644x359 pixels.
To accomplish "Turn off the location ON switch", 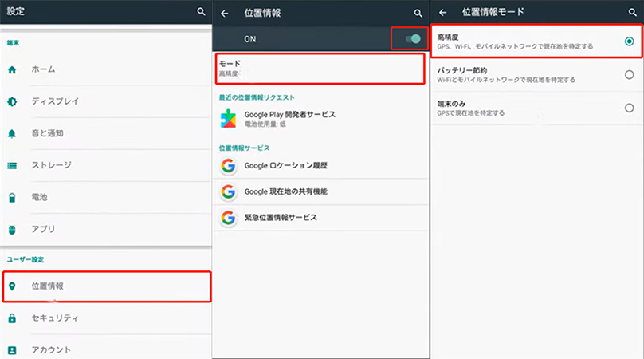I will pos(413,39).
